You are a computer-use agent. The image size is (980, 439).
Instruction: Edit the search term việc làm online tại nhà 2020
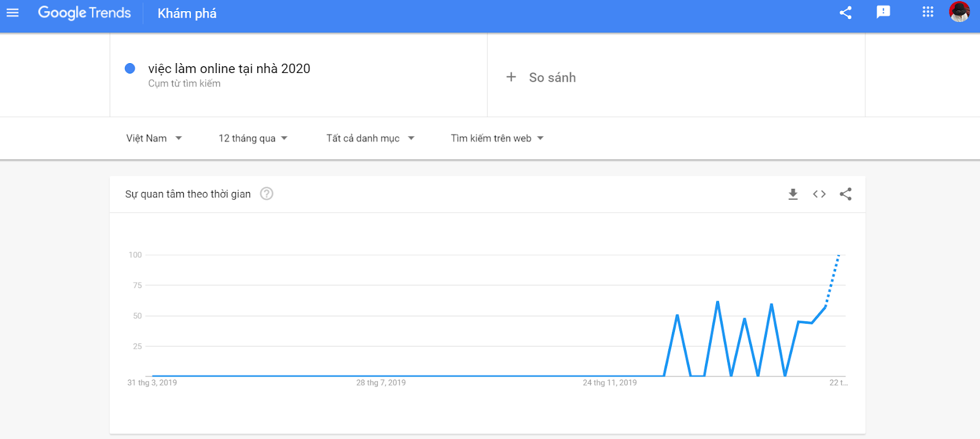229,69
